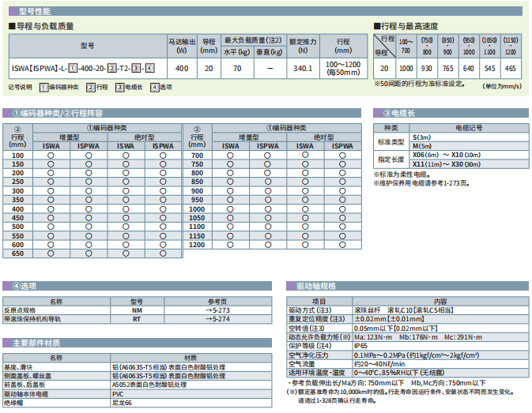Image resolution: width=532 pixels, height=413 pixels.
Task: Click the max speed value 465
Action: [511, 69]
